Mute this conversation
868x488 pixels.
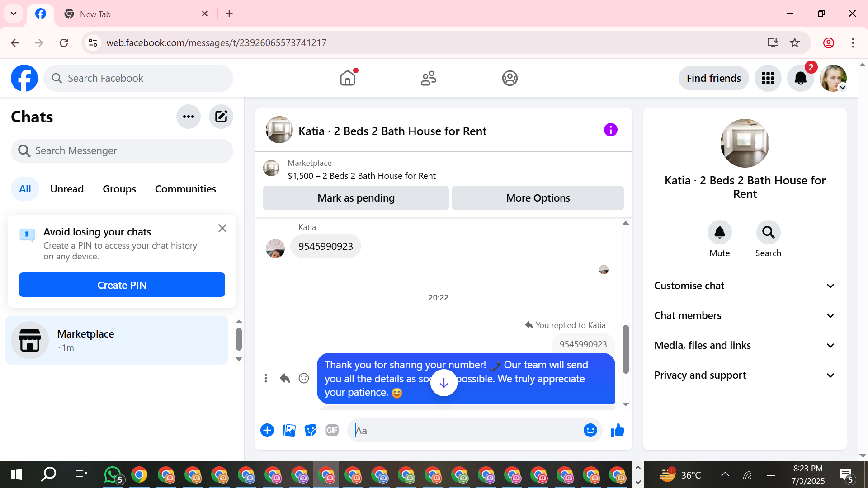click(719, 233)
